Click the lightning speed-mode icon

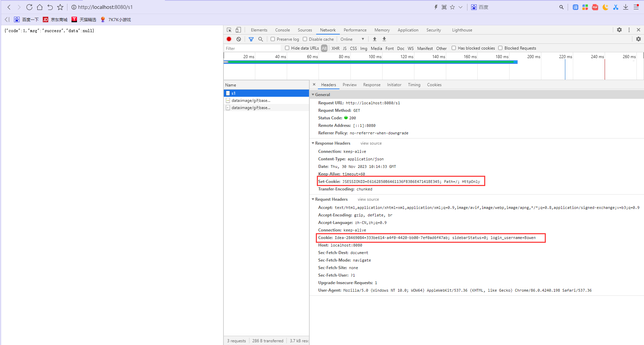tap(436, 7)
